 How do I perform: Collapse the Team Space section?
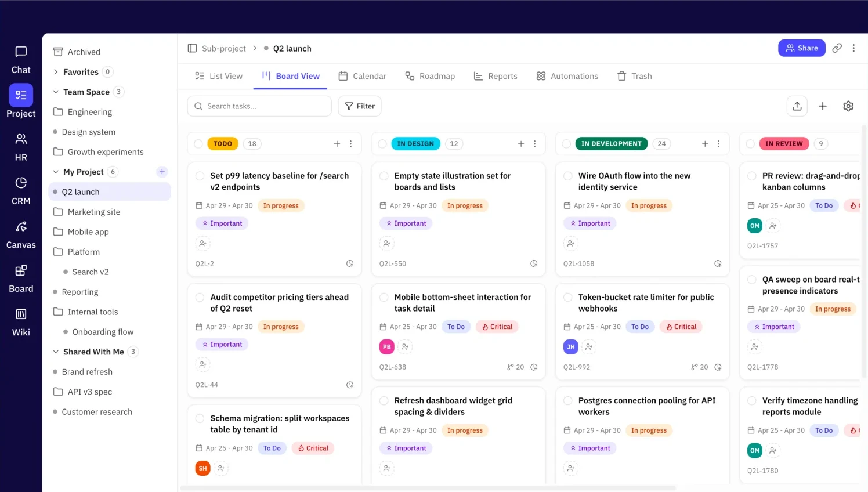[x=56, y=92]
